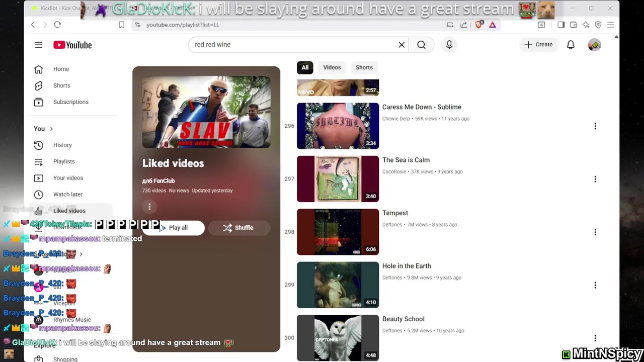Click the magnifier search button
The image size is (644, 362).
click(x=421, y=45)
